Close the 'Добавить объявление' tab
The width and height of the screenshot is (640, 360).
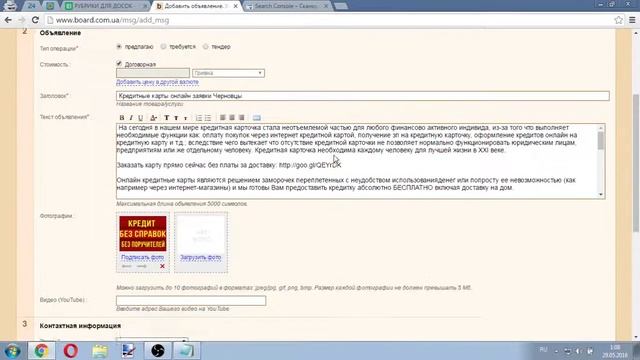(x=236, y=6)
